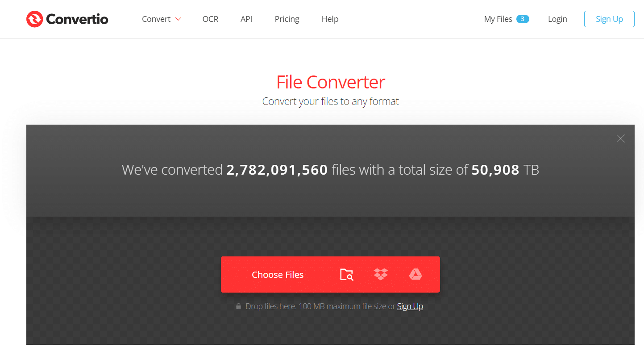The image size is (644, 352).
Task: Open the OCR page
Action: 210,19
